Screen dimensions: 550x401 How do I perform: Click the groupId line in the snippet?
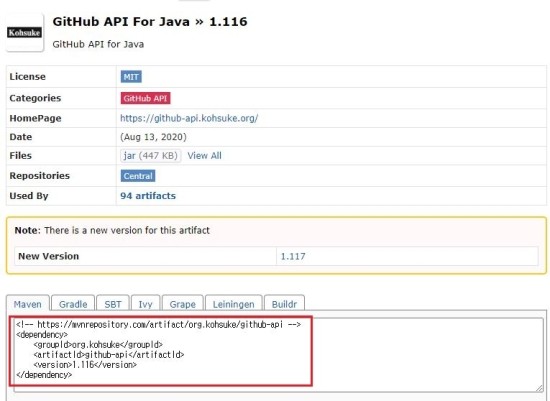point(98,345)
